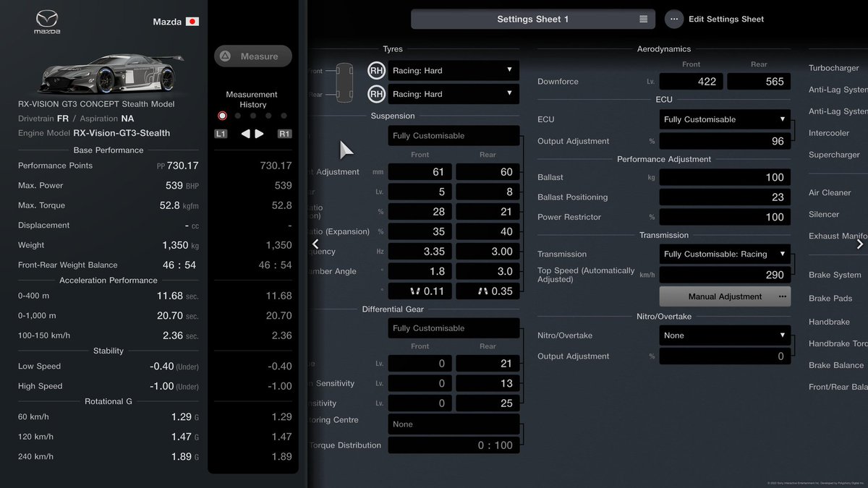
Task: Click the R1 shoulder button icon
Action: coord(284,134)
